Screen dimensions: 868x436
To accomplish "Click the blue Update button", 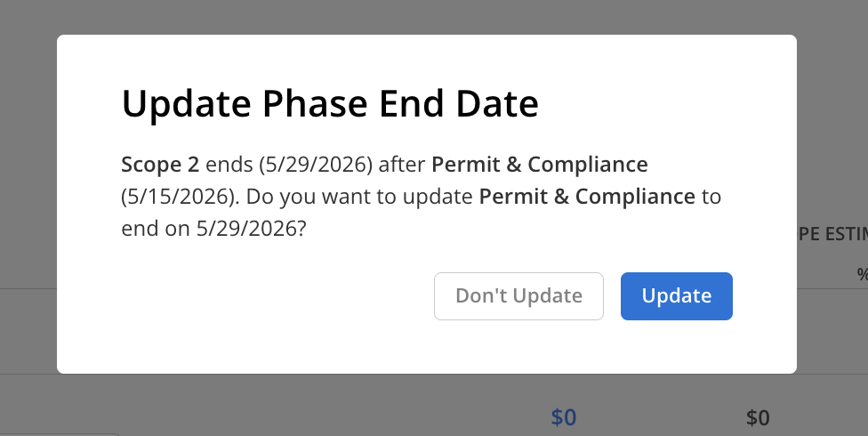I will click(x=676, y=295).
